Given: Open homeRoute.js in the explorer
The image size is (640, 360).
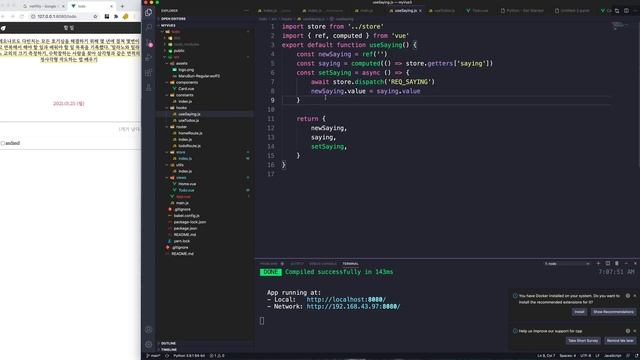Looking at the screenshot, I should pos(190,133).
